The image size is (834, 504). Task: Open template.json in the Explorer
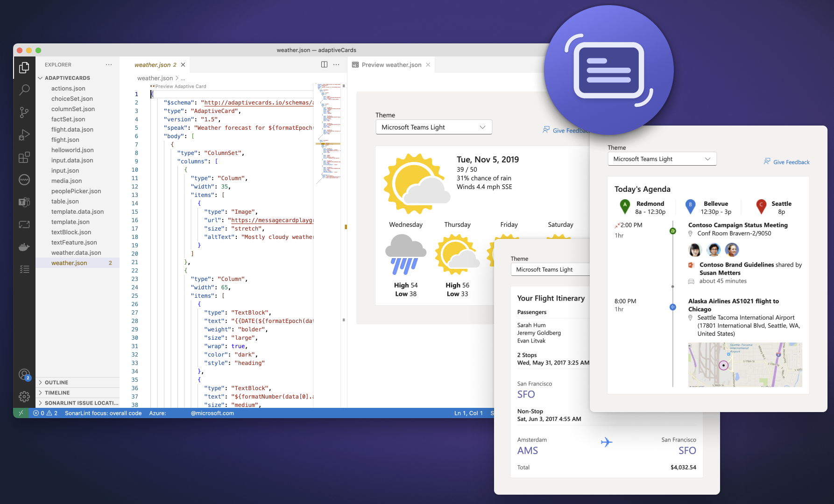pyautogui.click(x=78, y=222)
